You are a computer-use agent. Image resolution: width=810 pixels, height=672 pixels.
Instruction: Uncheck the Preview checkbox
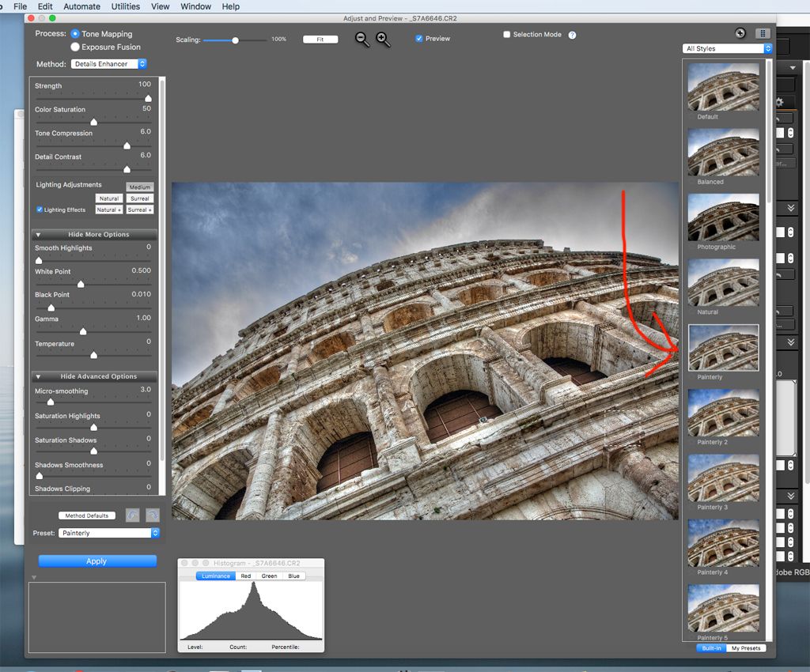pyautogui.click(x=419, y=38)
